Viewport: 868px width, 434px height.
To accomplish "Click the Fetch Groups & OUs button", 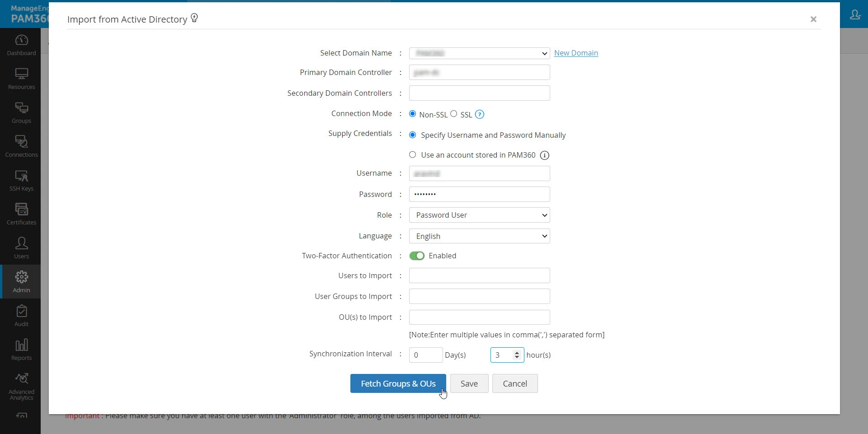I will (x=397, y=383).
